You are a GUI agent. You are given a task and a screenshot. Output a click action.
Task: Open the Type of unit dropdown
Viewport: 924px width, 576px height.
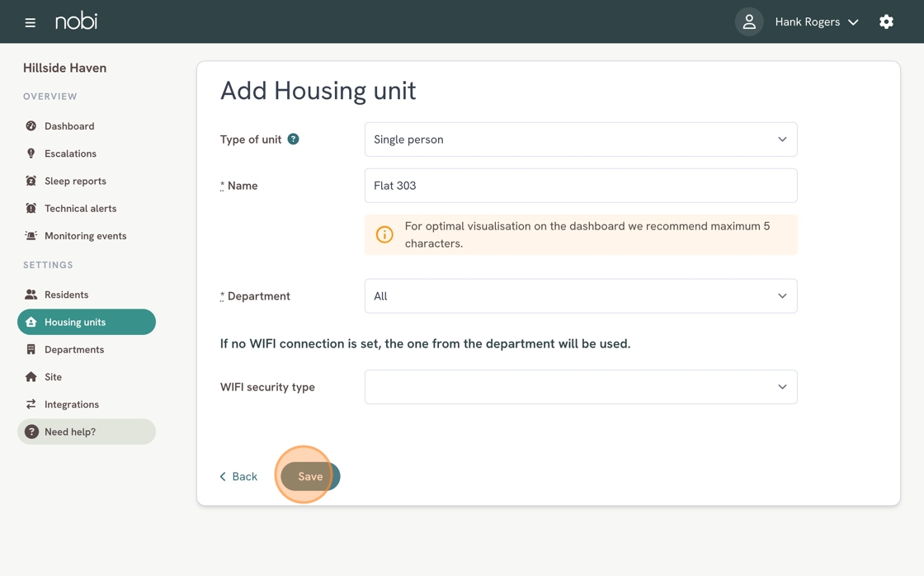tap(580, 139)
